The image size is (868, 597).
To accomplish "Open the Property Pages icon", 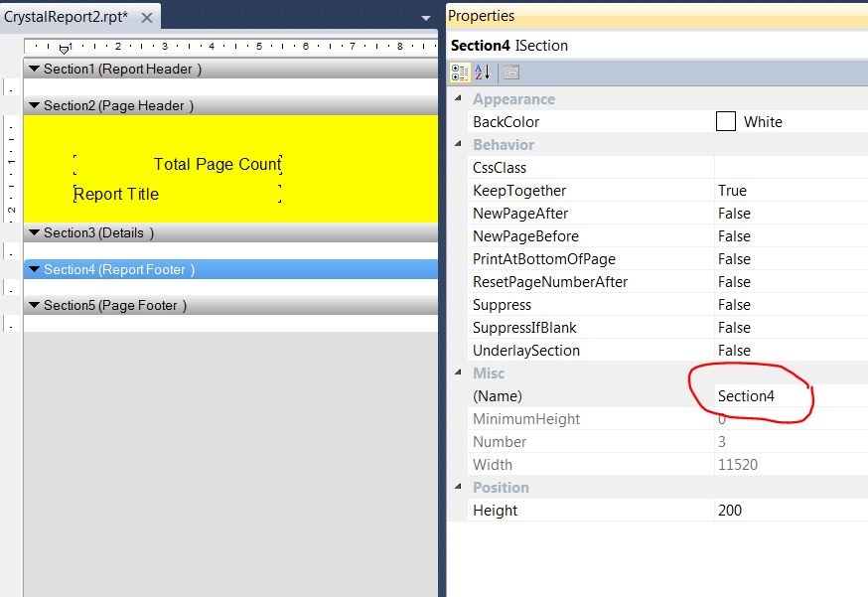I will (510, 73).
